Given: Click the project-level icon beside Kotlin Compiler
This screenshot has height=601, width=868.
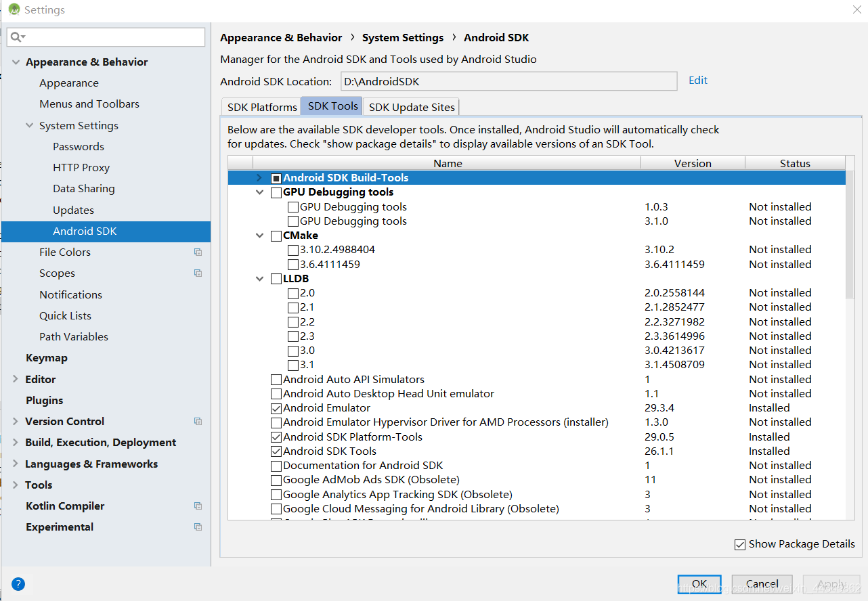Looking at the screenshot, I should pyautogui.click(x=198, y=506).
